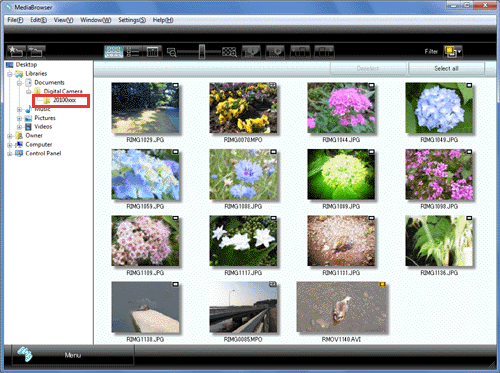Expand the Pictures tree node
Screen dimensions: 500x373
(x=19, y=118)
